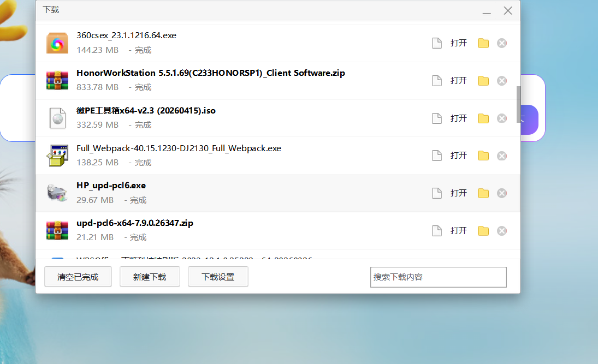Show HP_upd-pcl6.exe in folder
The height and width of the screenshot is (364, 598).
(483, 193)
